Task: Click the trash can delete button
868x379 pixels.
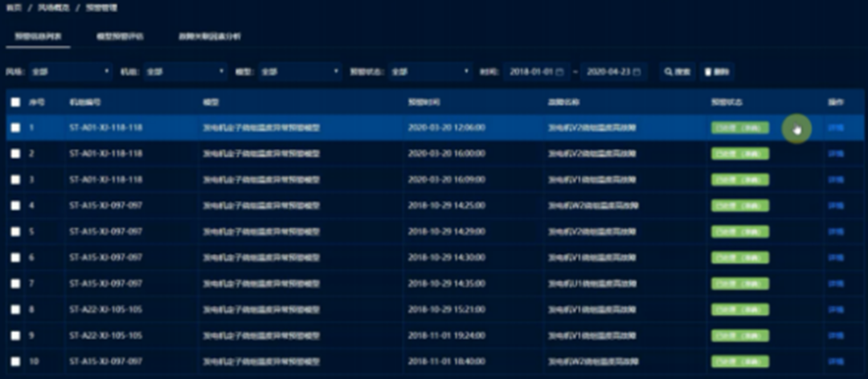Action: 716,72
